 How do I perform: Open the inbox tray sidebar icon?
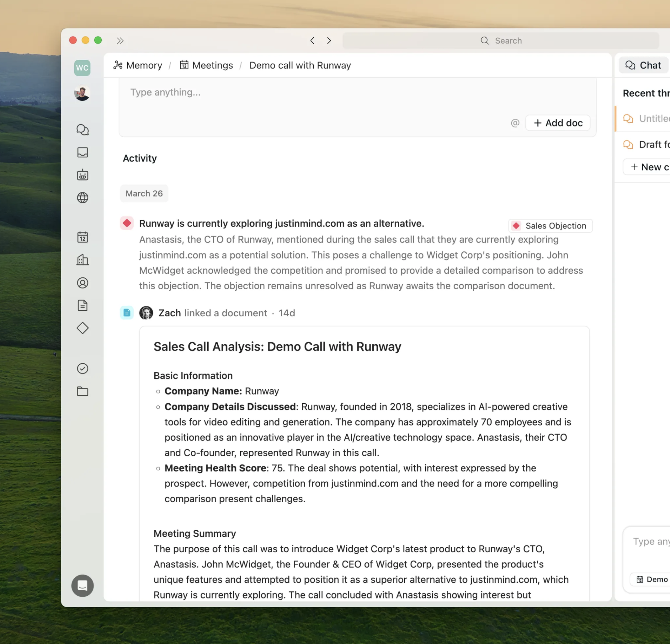click(82, 152)
